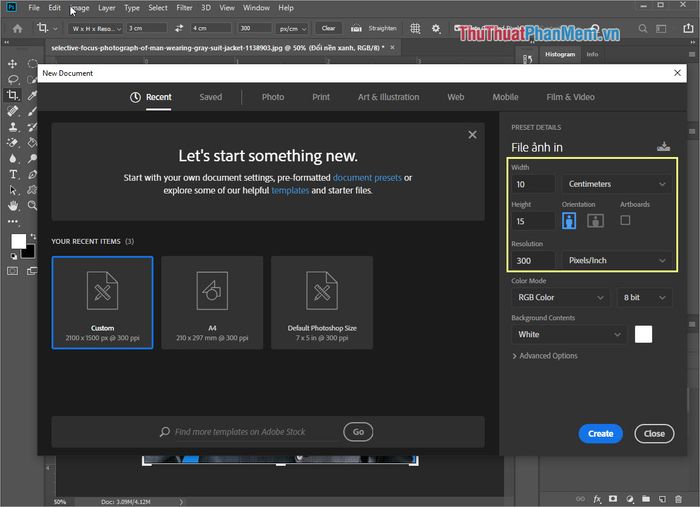Image resolution: width=700 pixels, height=507 pixels.
Task: Delete layer trash icon in Layers panel
Action: click(678, 499)
